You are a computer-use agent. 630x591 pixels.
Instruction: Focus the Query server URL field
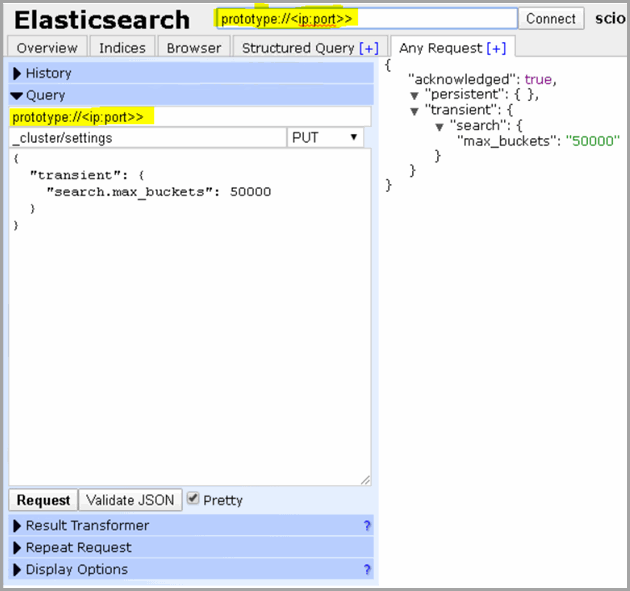click(x=190, y=117)
